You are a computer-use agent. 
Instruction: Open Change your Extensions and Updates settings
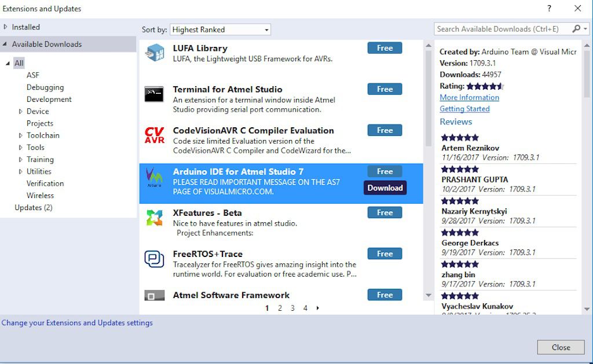click(77, 323)
